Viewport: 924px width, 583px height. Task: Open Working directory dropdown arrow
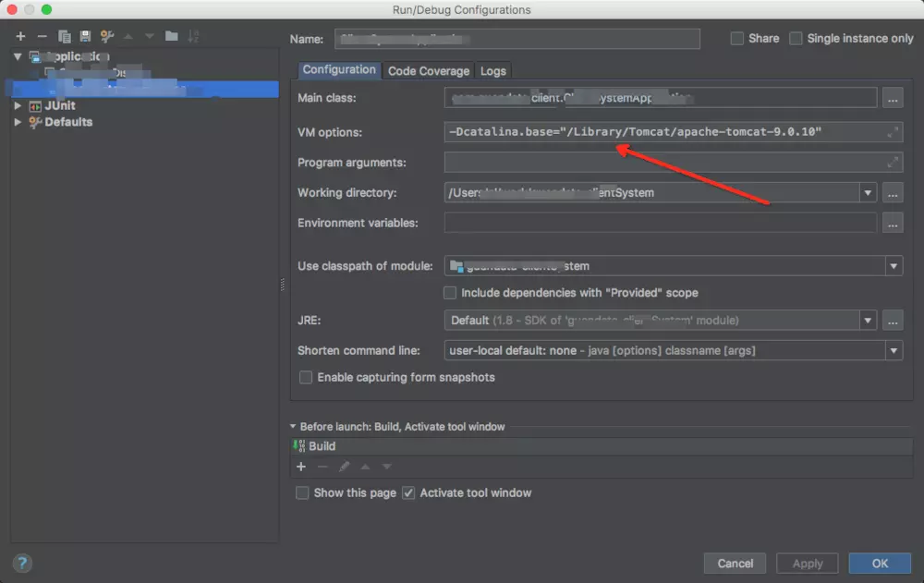[x=868, y=193]
